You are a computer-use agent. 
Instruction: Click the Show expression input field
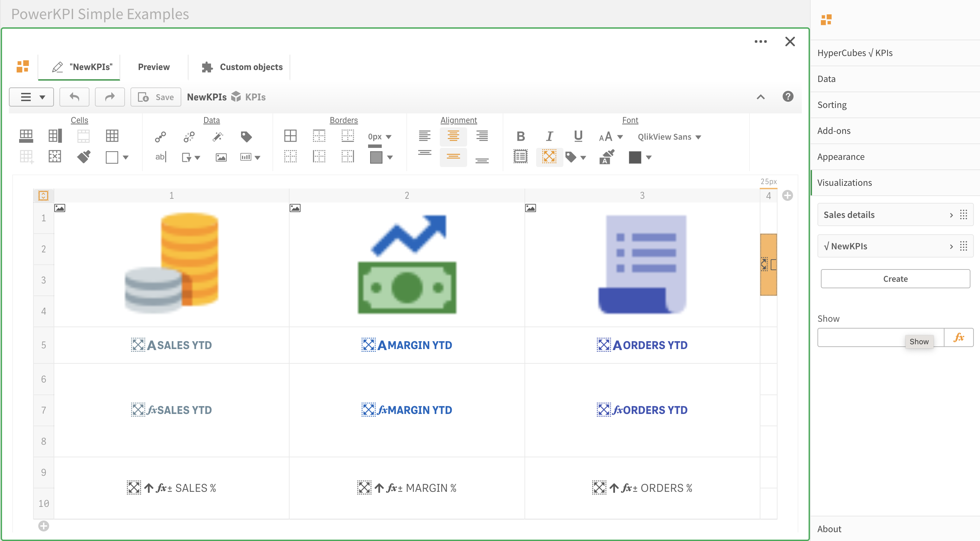pyautogui.click(x=860, y=337)
